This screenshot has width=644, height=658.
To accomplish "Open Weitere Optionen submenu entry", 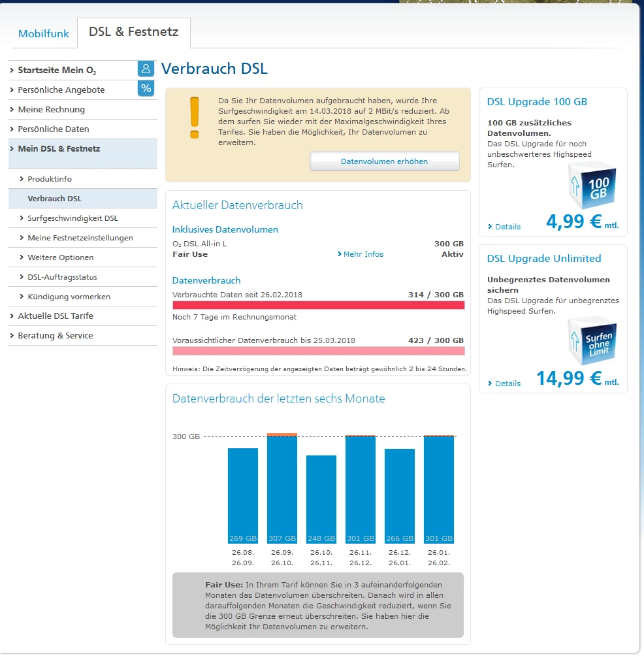I will 83,257.
